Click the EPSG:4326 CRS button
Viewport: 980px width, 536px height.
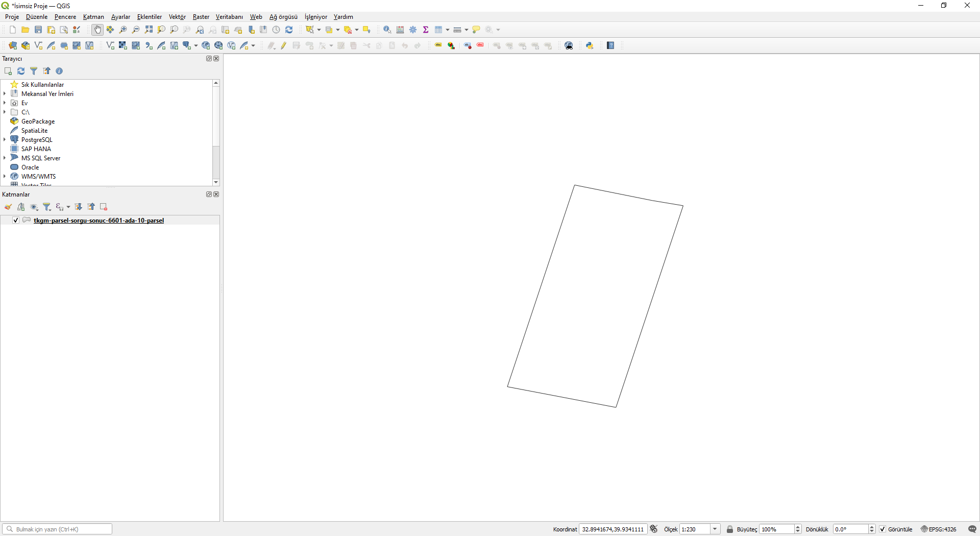pyautogui.click(x=939, y=529)
